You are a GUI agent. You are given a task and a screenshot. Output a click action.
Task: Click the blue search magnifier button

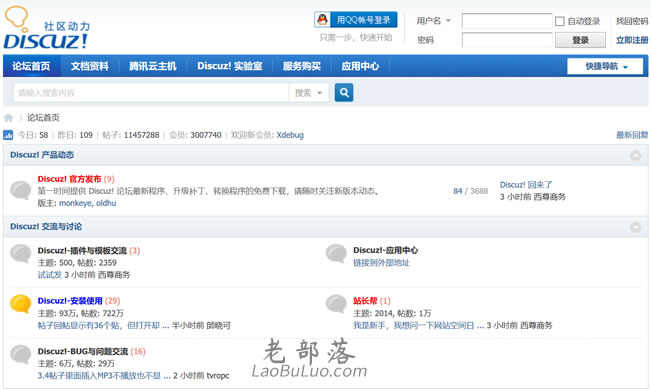tap(344, 93)
